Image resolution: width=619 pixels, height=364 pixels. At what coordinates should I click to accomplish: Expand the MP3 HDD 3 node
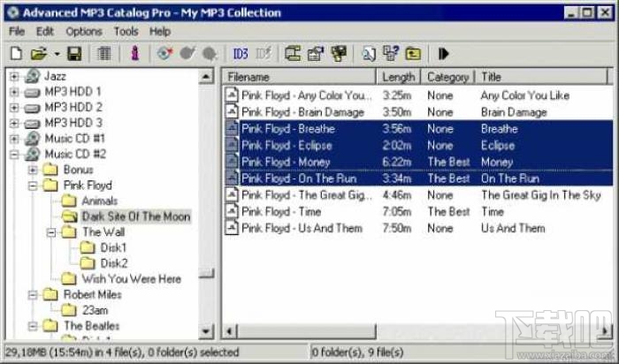pyautogui.click(x=14, y=123)
